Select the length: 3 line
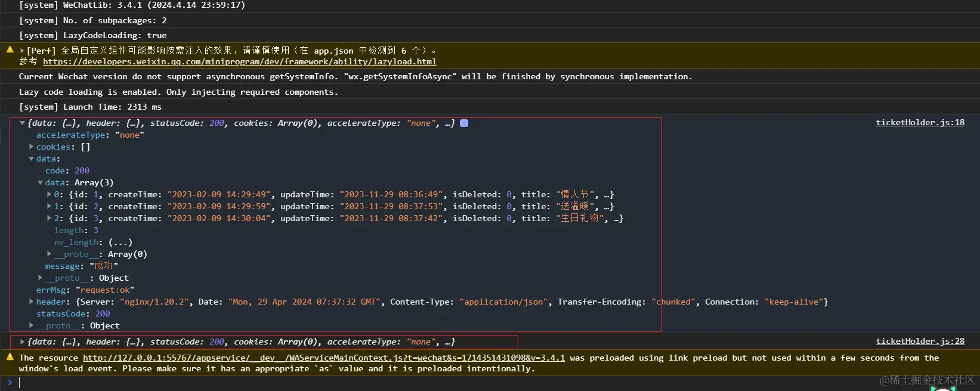 click(x=76, y=230)
